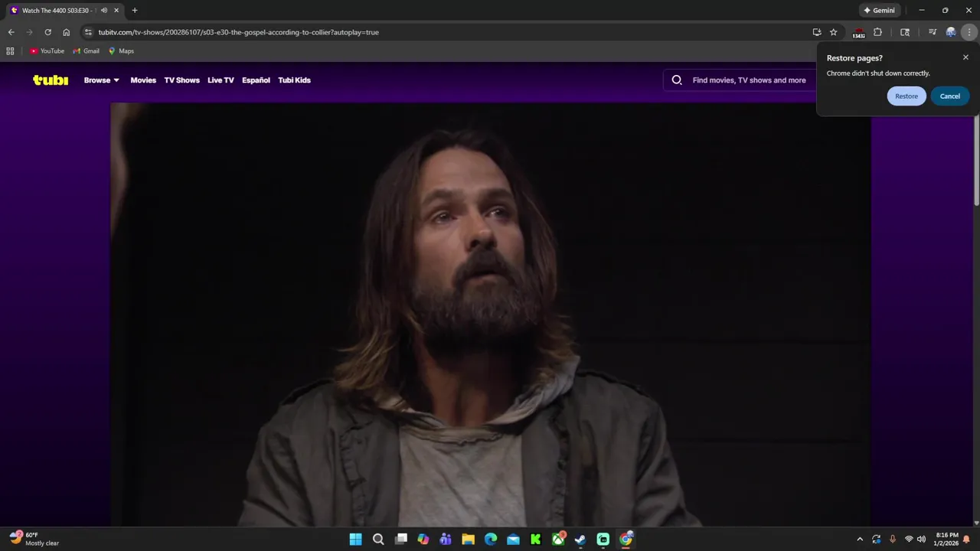This screenshot has width=980, height=551.
Task: Cancel the Restore pages prompt
Action: pos(950,96)
